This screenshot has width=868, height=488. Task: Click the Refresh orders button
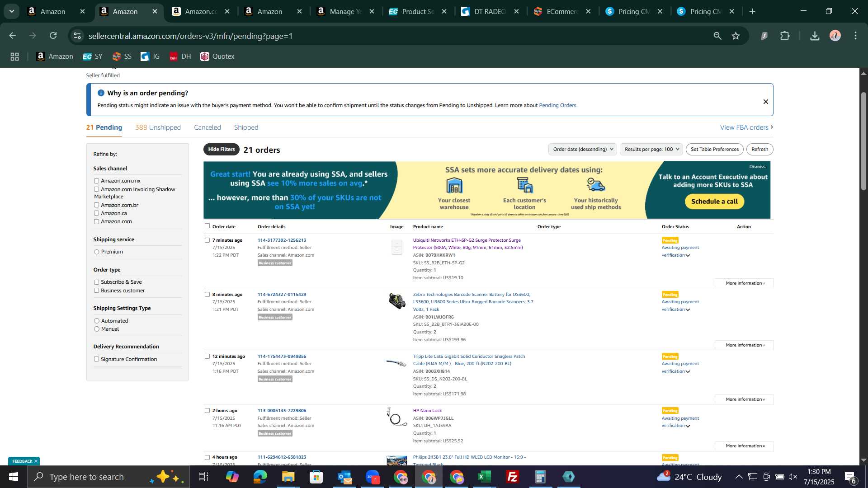(760, 149)
